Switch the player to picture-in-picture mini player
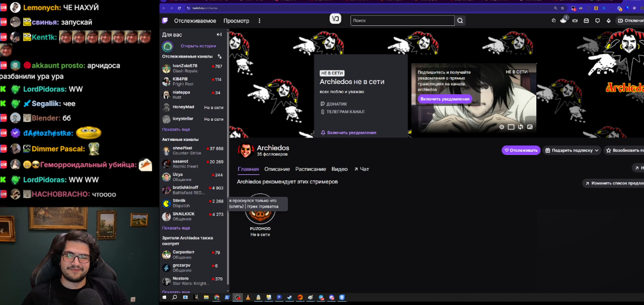This screenshot has width=644, height=305. (530, 127)
